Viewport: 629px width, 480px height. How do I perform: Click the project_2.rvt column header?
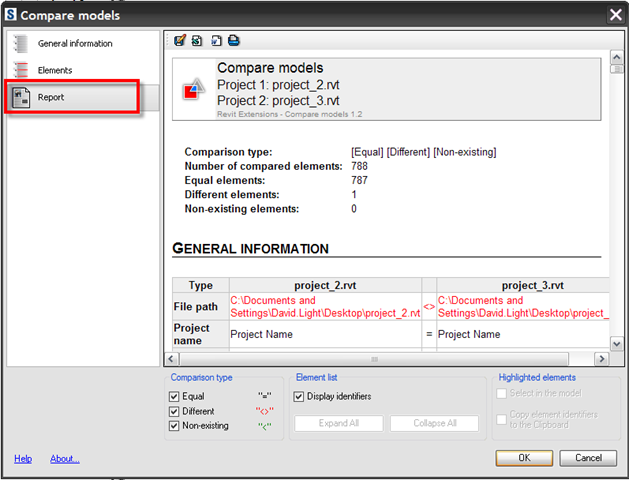tap(325, 285)
